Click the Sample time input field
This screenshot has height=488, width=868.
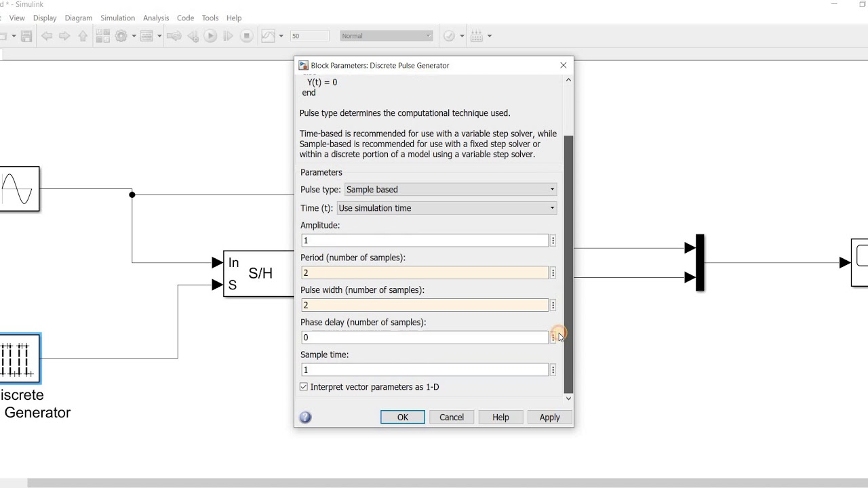425,369
